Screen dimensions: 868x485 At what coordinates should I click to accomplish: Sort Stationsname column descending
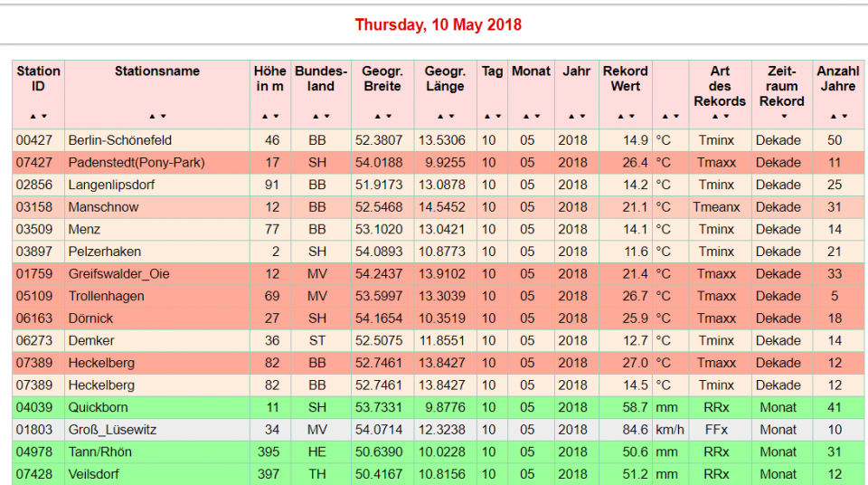163,117
